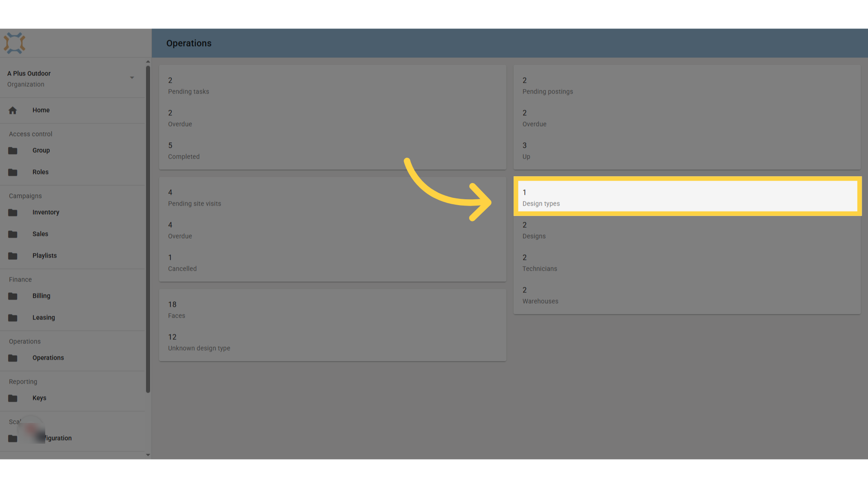Open Overdue tasks below Pending tasks
Image resolution: width=868 pixels, height=488 pixels.
333,118
